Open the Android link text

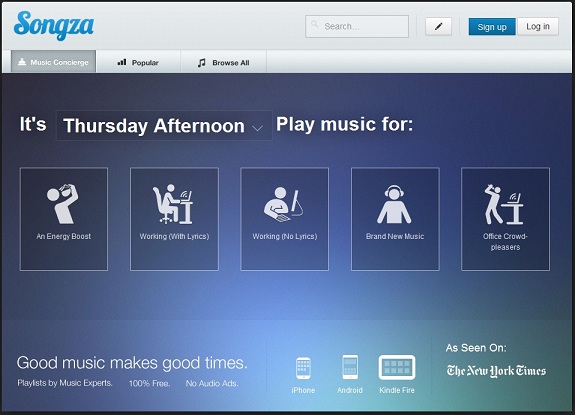[x=350, y=390]
